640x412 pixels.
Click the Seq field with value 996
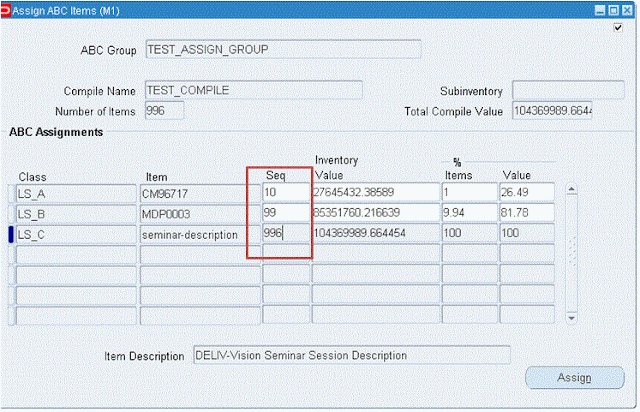(x=286, y=233)
